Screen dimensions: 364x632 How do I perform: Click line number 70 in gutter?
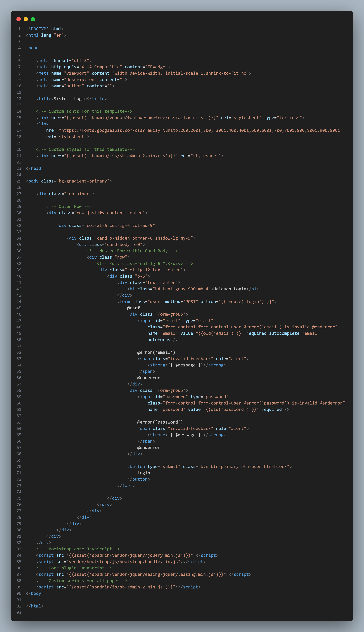[19, 467]
